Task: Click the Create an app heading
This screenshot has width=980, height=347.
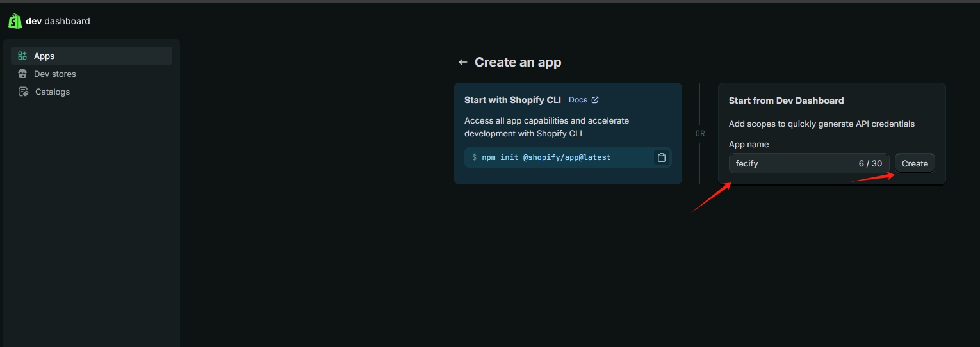Action: click(x=518, y=63)
